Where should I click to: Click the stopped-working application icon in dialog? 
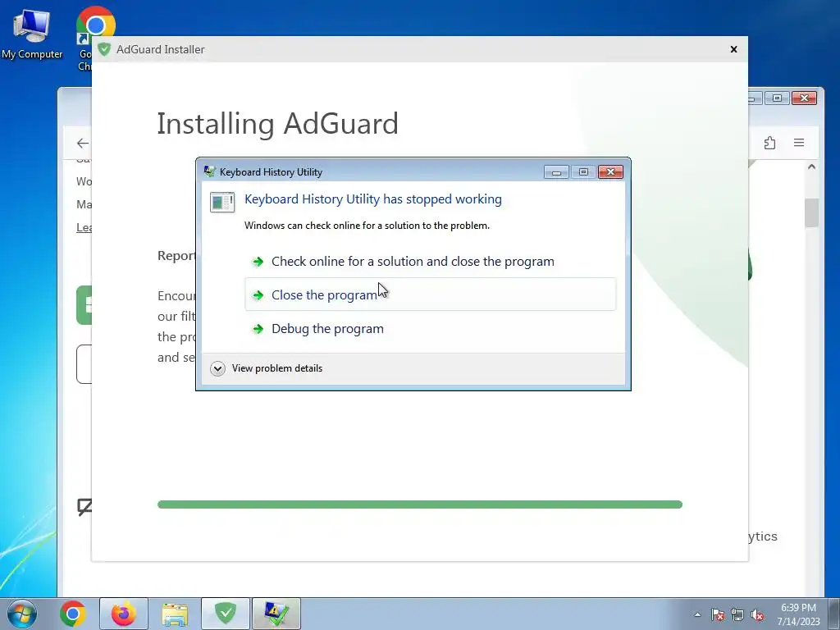pos(222,202)
